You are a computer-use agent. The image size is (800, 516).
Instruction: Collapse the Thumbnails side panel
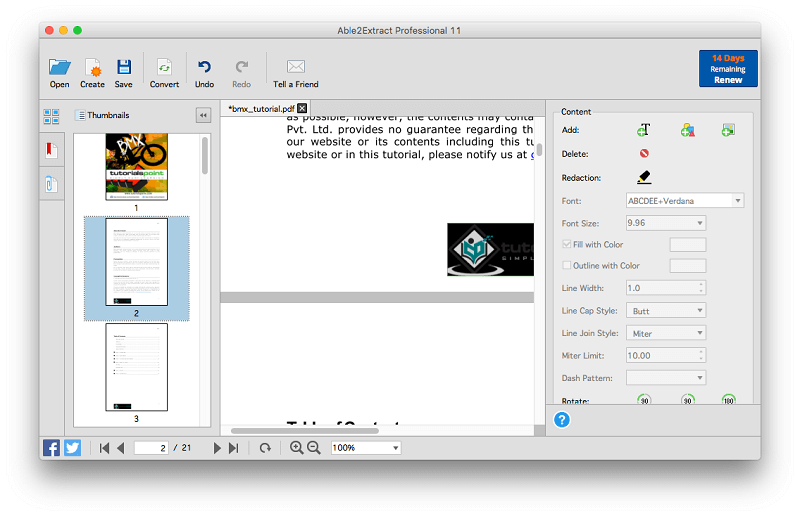coord(203,115)
